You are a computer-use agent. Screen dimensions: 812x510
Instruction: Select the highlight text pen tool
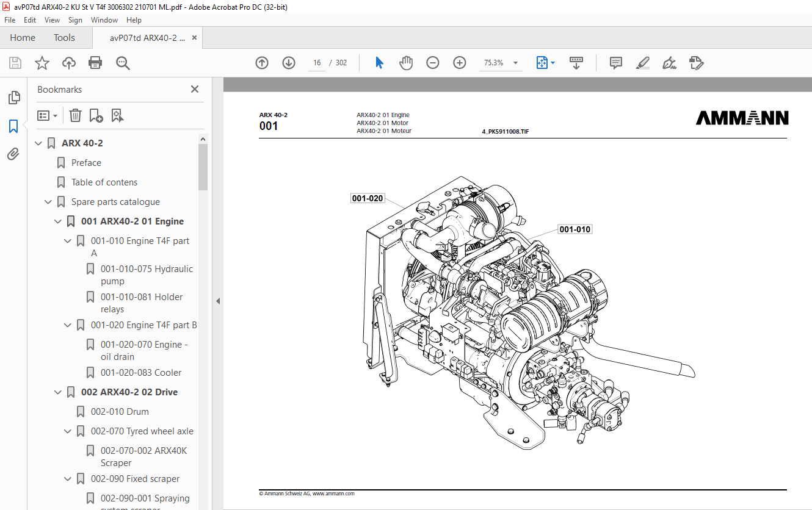coord(642,63)
